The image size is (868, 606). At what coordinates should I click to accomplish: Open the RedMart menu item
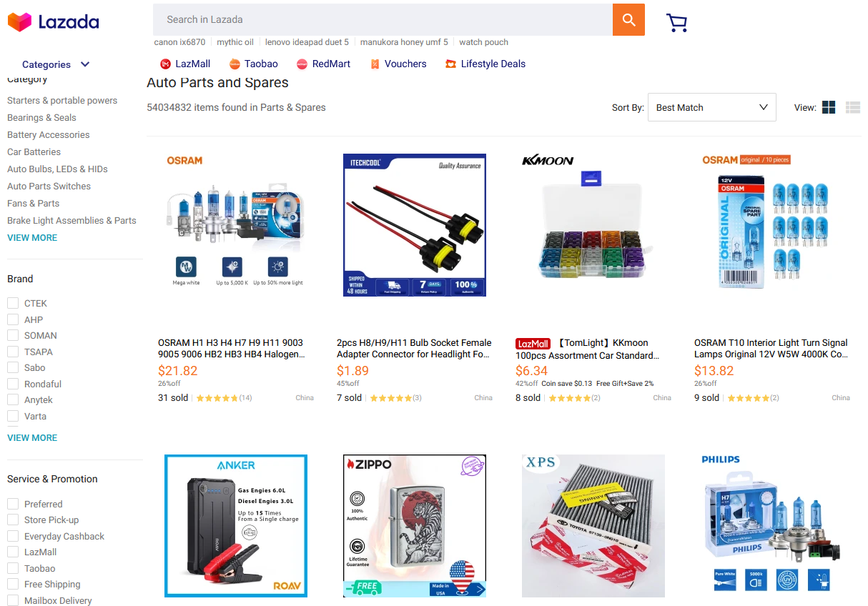click(323, 64)
